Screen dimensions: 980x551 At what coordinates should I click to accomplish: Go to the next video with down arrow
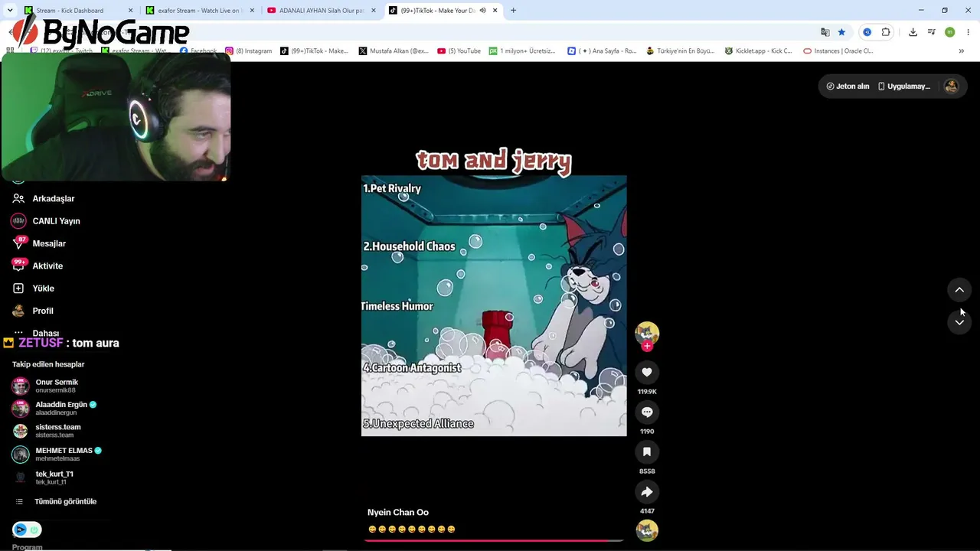click(959, 322)
